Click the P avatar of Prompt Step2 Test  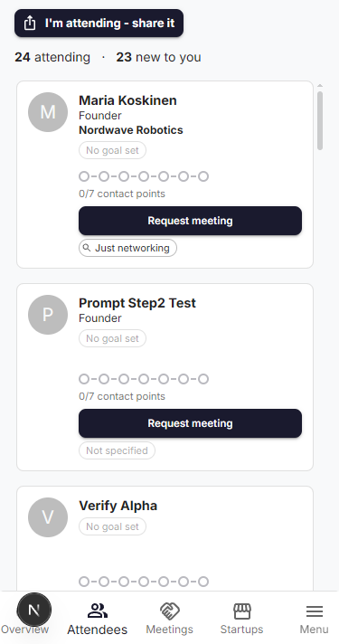pyautogui.click(x=48, y=315)
